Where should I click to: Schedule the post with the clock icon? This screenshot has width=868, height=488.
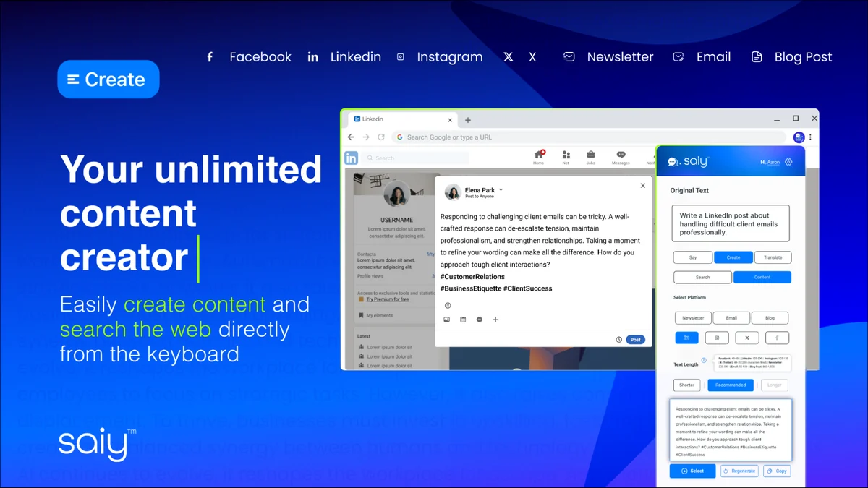pyautogui.click(x=618, y=340)
